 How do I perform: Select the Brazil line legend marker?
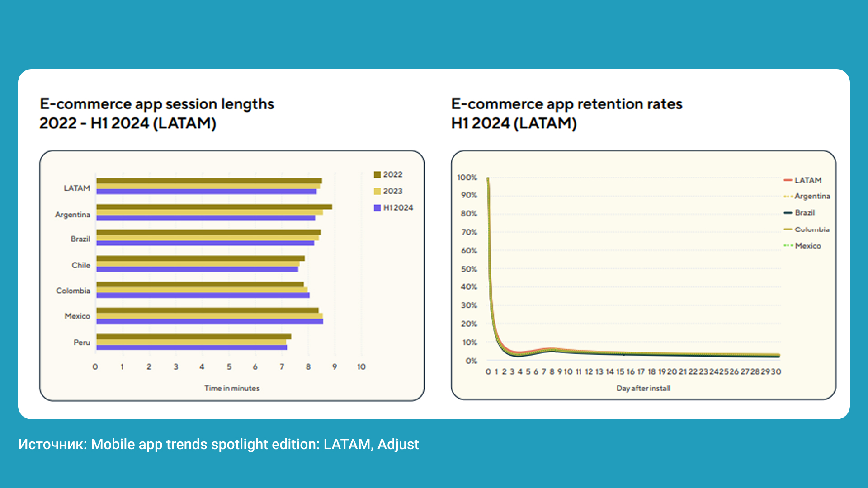[x=788, y=213]
